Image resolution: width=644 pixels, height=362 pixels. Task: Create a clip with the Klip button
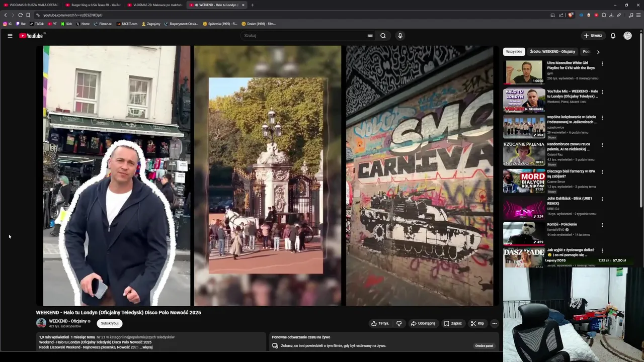click(x=477, y=323)
